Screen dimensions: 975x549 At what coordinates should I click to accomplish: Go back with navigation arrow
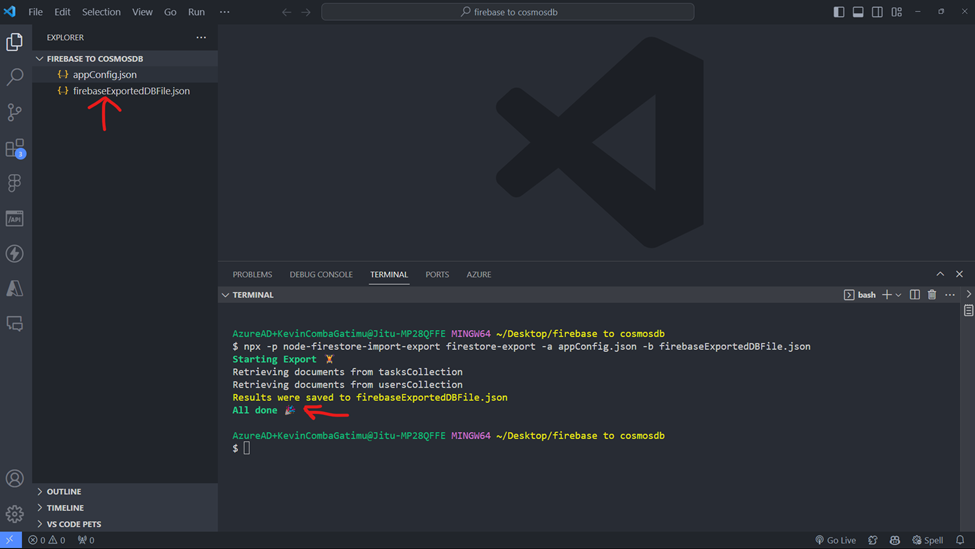[x=287, y=12]
